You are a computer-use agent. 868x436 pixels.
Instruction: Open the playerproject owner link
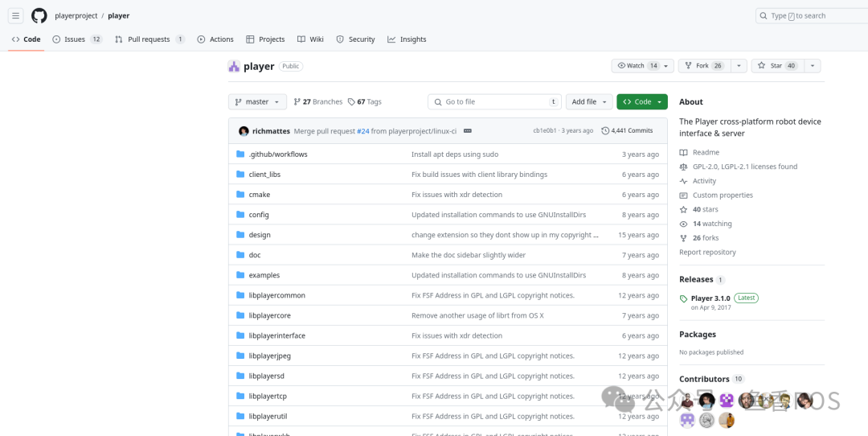pyautogui.click(x=76, y=16)
